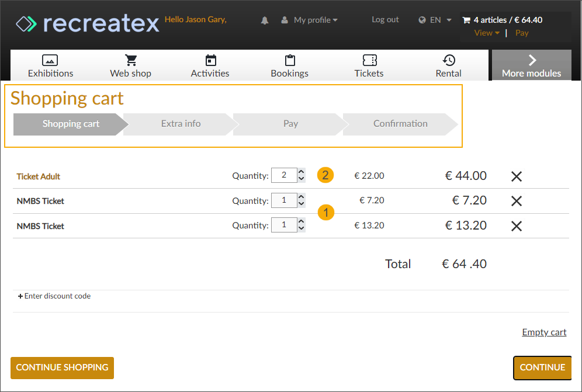The image size is (582, 392).
Task: Click the notification bell icon
Action: coord(264,19)
